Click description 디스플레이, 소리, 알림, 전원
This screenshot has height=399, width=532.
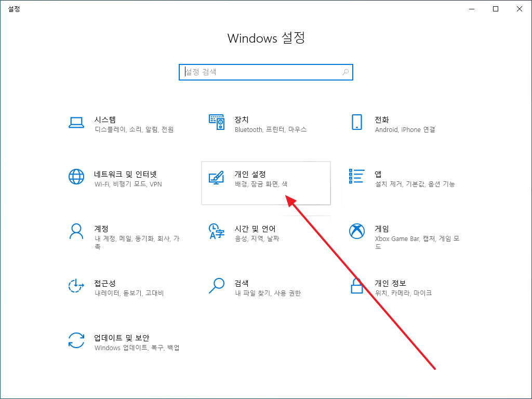(134, 129)
